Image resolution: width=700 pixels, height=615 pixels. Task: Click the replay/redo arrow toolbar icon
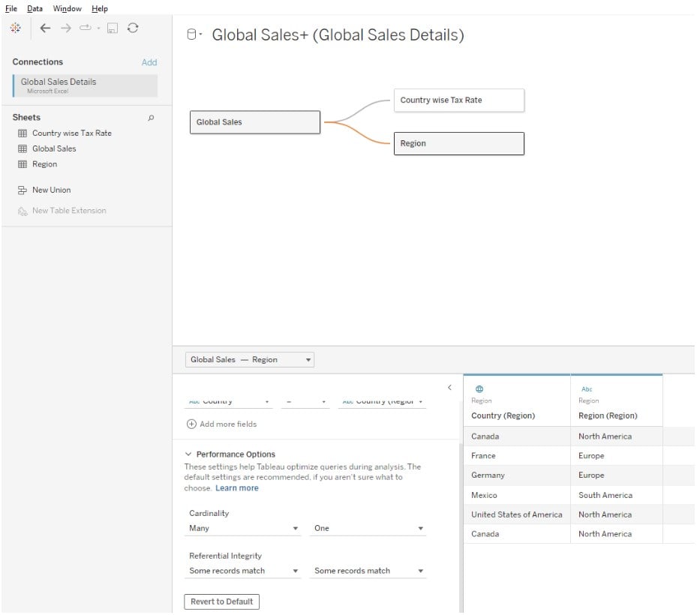coord(85,28)
